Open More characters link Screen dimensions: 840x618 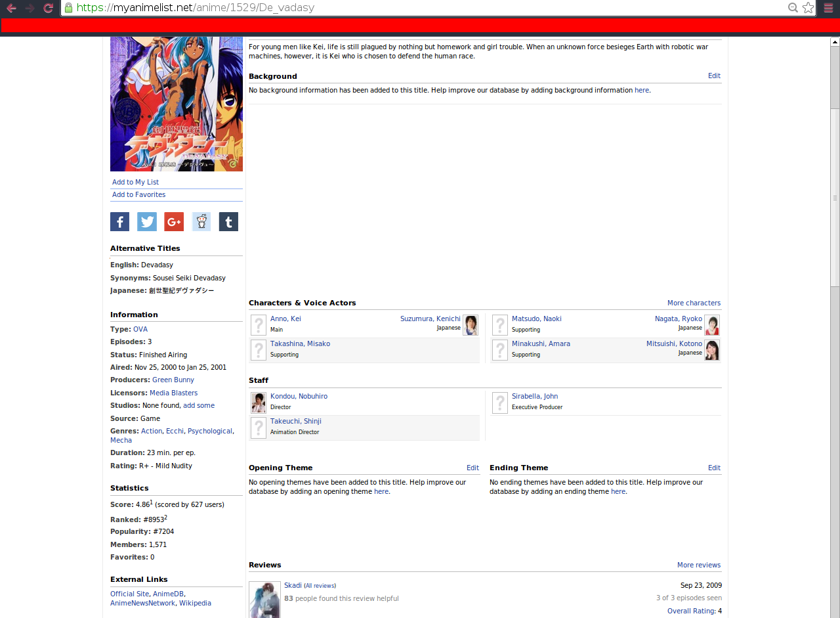point(694,303)
